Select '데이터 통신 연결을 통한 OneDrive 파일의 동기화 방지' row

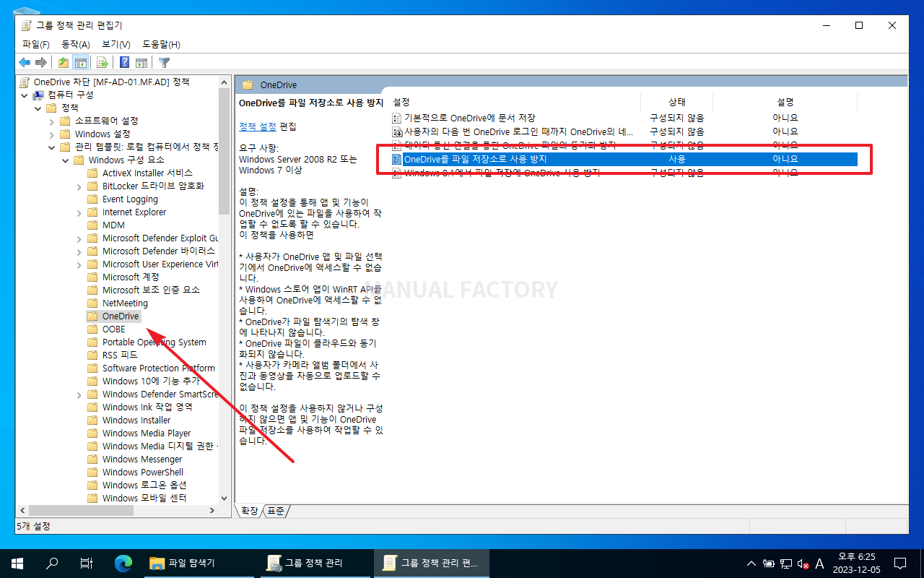pos(624,145)
